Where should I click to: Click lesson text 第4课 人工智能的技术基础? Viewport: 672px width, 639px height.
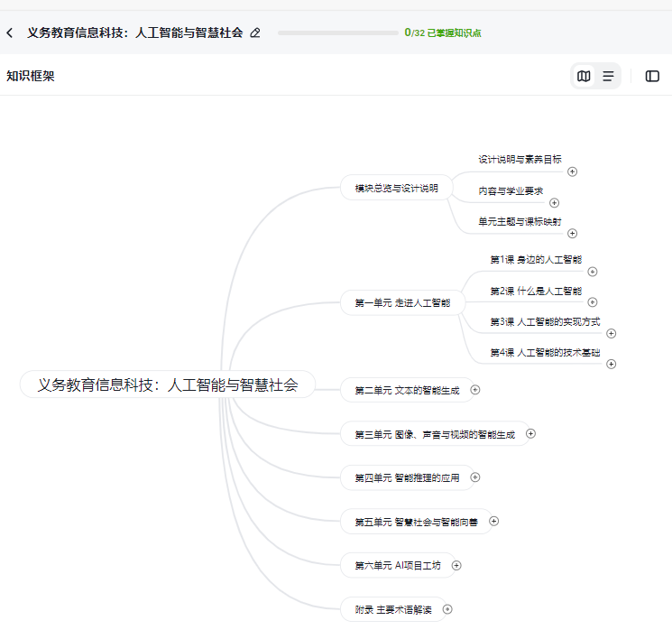tap(545, 353)
